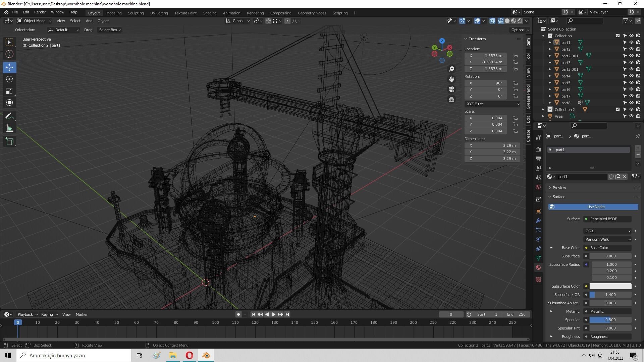The image size is (644, 362).
Task: Collapse the Surface panel
Action: click(559, 197)
